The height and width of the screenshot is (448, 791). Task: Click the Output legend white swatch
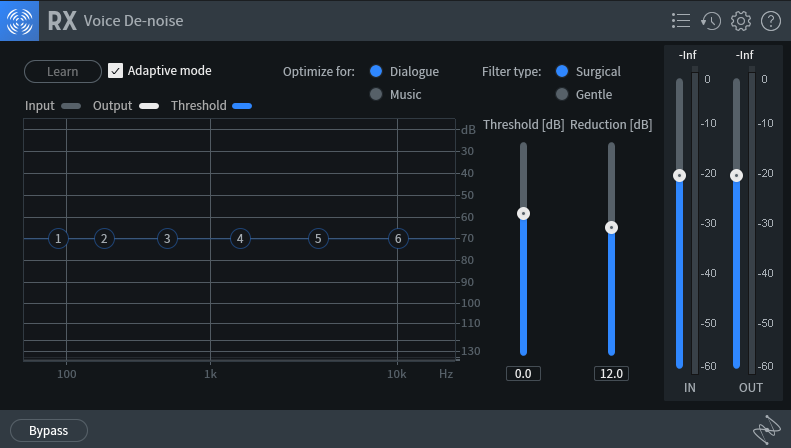[x=149, y=106]
